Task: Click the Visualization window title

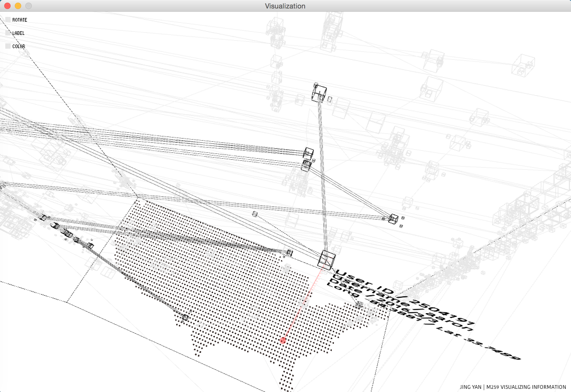Action: (285, 6)
